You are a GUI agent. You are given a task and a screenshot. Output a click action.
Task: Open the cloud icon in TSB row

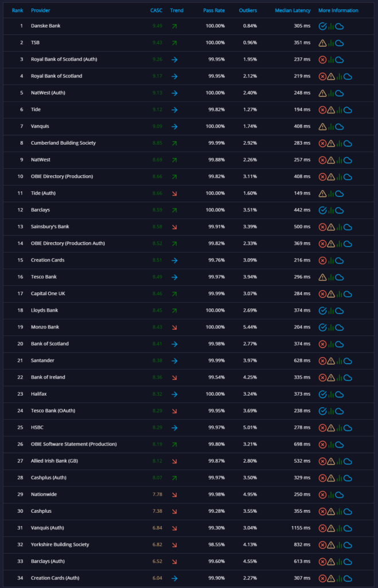pos(340,43)
